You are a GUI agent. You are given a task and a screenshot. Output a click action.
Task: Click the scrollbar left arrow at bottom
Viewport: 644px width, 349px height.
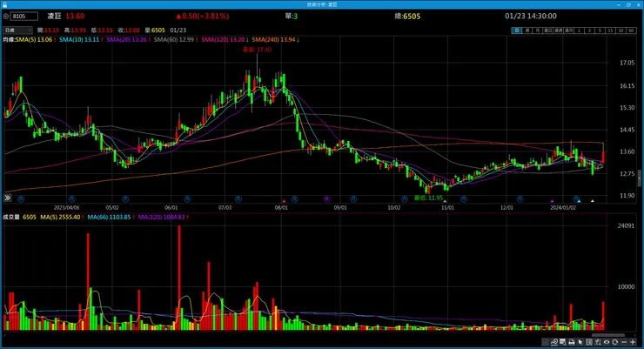pyautogui.click(x=4, y=335)
